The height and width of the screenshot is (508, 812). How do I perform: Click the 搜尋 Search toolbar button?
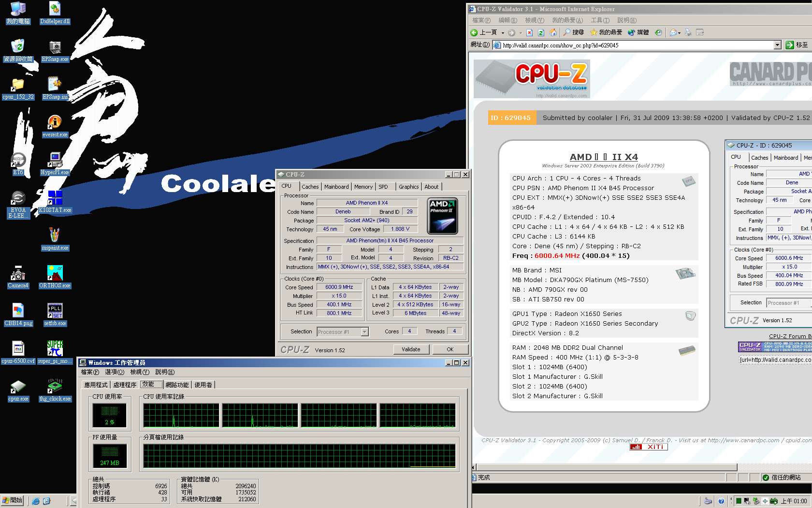click(x=573, y=32)
